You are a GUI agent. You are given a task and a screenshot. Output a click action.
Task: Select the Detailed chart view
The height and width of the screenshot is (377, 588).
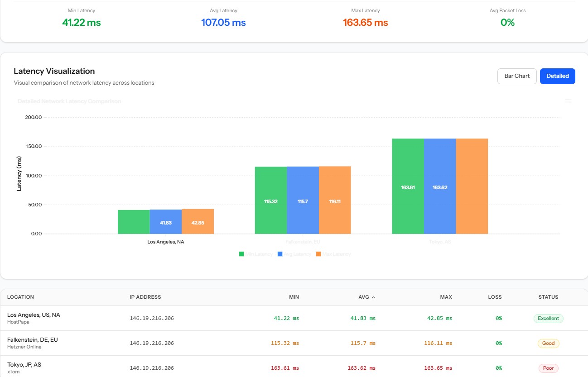pyautogui.click(x=558, y=76)
